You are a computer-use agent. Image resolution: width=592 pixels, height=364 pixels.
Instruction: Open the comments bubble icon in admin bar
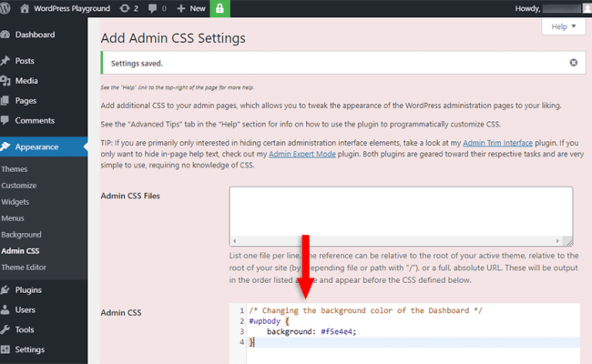pos(152,8)
